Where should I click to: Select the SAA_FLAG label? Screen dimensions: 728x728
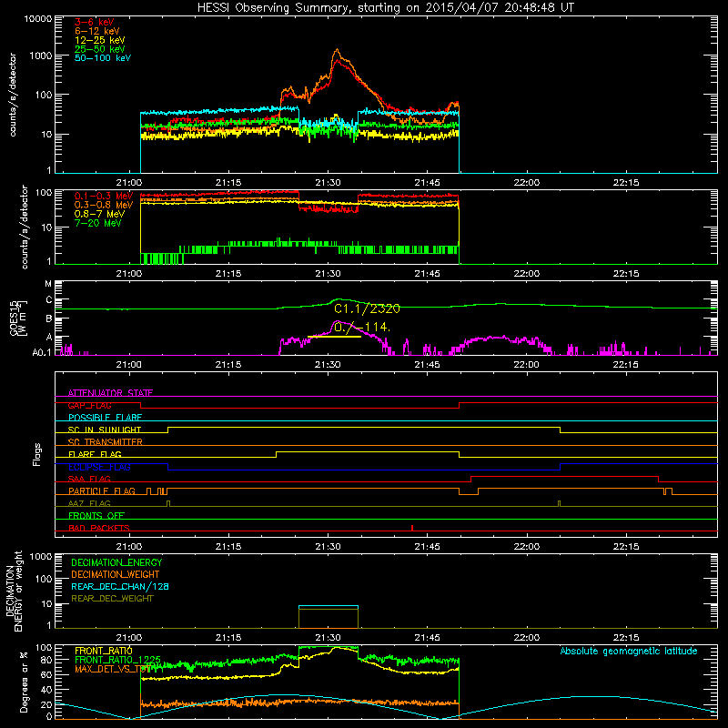pyautogui.click(x=89, y=479)
